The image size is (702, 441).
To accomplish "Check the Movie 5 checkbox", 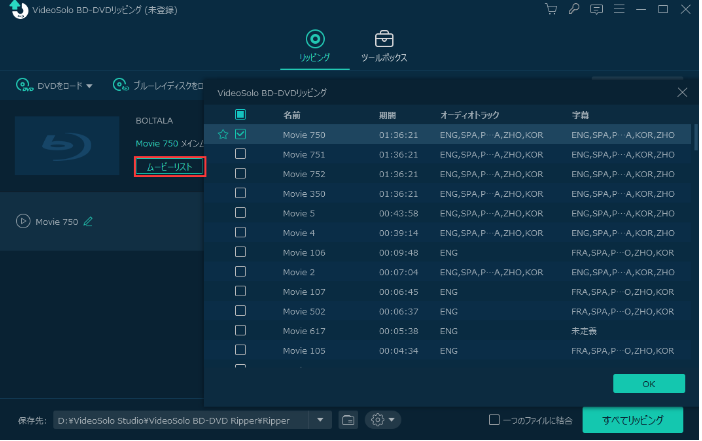I will 240,213.
